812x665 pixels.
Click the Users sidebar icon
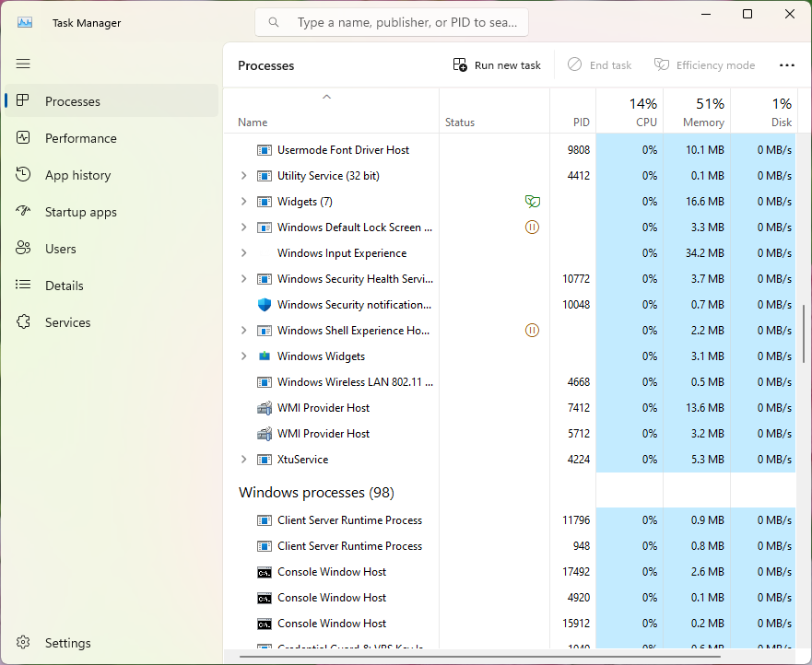tap(23, 248)
